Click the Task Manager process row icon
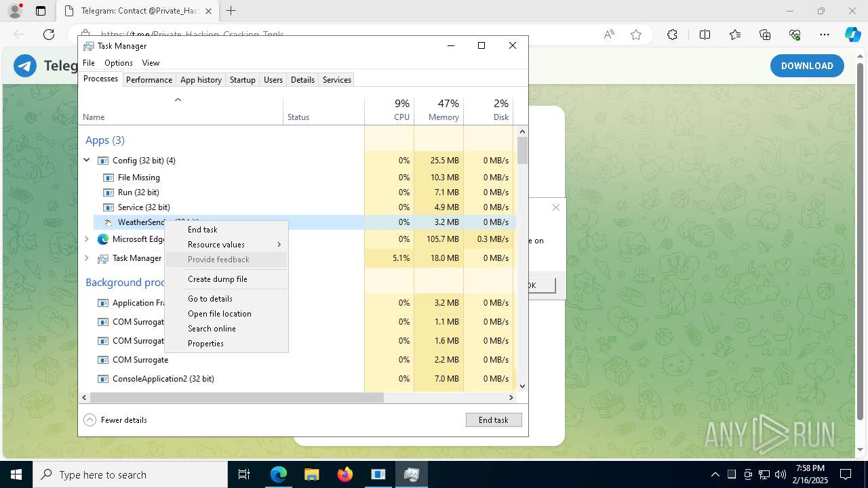 point(103,258)
